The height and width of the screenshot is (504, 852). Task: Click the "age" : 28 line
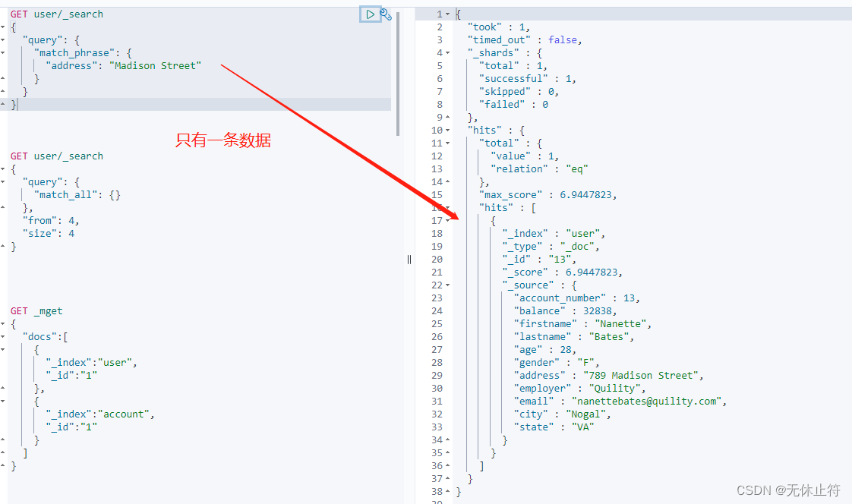[545, 350]
